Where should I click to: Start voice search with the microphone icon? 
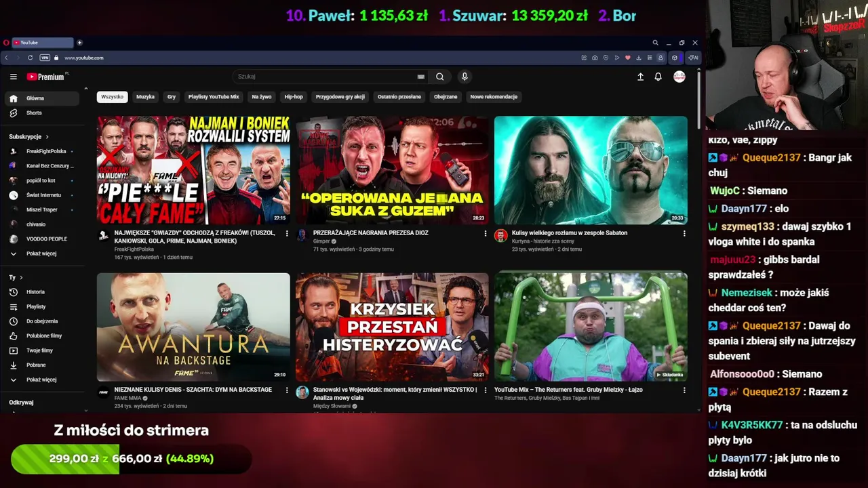[x=465, y=77]
